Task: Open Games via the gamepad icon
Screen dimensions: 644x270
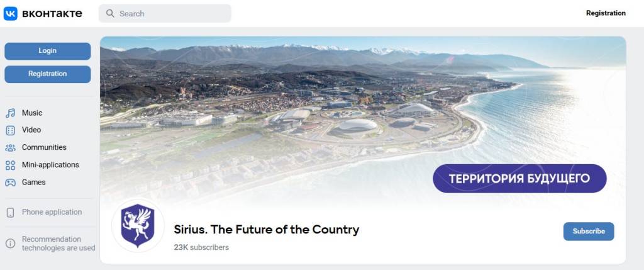Action: 11,183
